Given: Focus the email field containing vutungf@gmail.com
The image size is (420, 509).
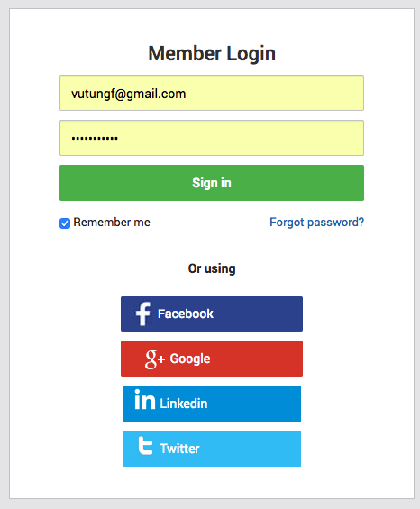Looking at the screenshot, I should point(212,93).
